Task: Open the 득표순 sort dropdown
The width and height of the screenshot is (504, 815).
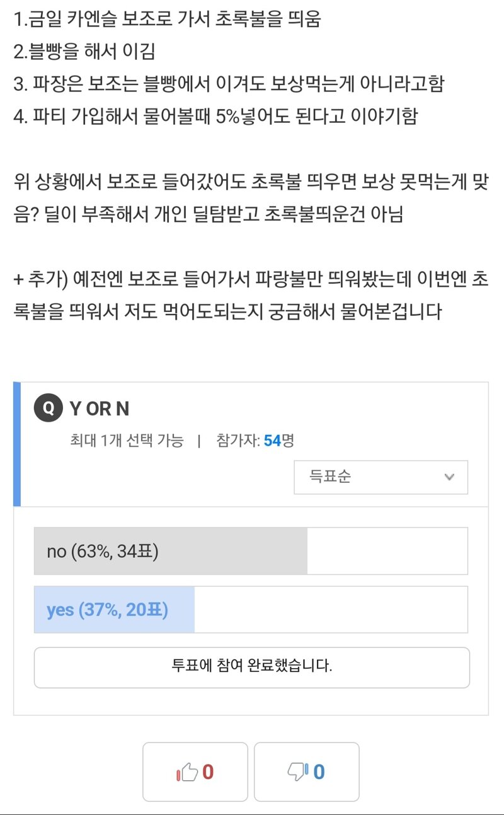Action: [381, 477]
